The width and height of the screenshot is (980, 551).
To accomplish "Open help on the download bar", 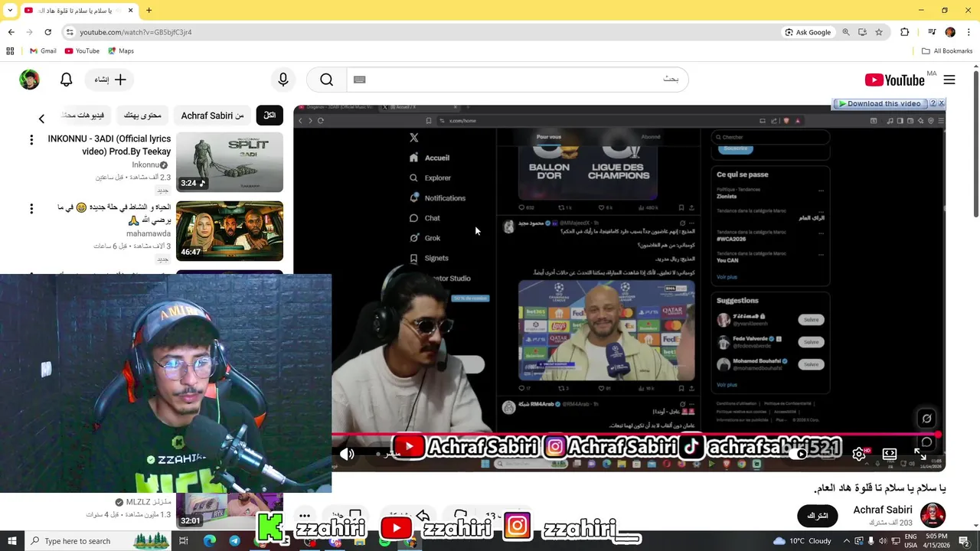I will pyautogui.click(x=933, y=103).
